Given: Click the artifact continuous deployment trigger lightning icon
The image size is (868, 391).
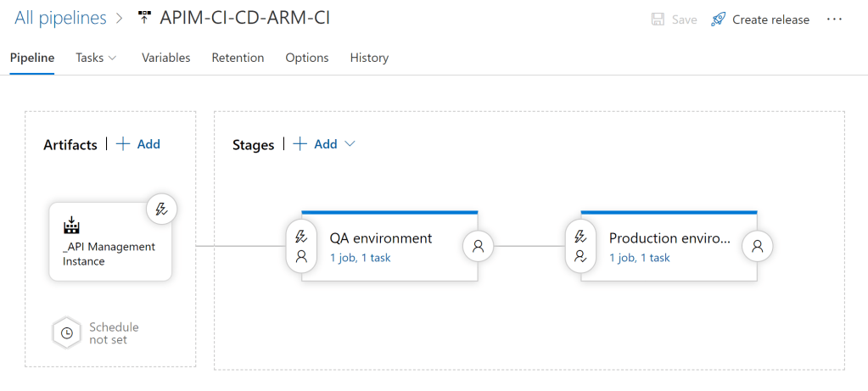Looking at the screenshot, I should tap(161, 209).
